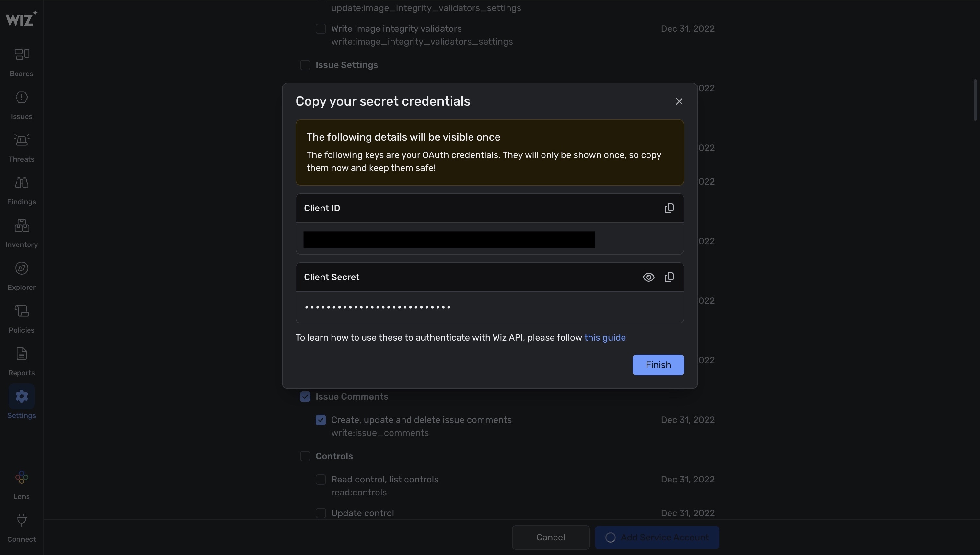Copy the Client Secret value
Screen dimensions: 980x555
(x=669, y=277)
